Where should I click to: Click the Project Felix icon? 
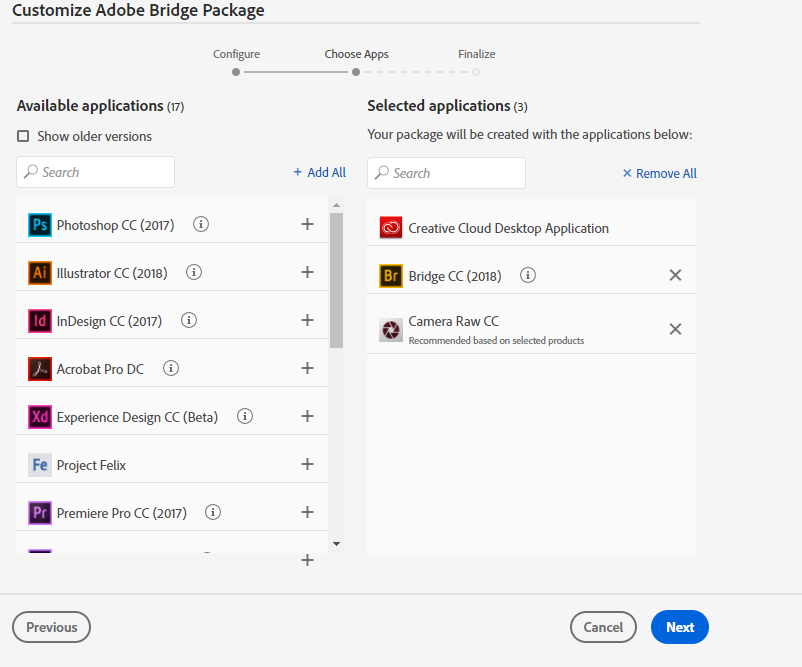(x=39, y=464)
